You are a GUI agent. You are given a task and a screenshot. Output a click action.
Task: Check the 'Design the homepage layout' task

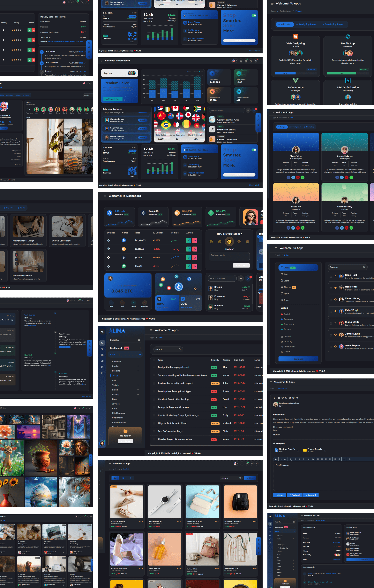pos(154,367)
